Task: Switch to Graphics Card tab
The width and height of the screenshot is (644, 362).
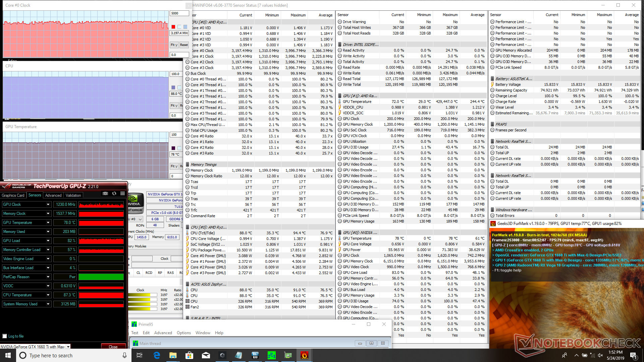Action: [13, 195]
